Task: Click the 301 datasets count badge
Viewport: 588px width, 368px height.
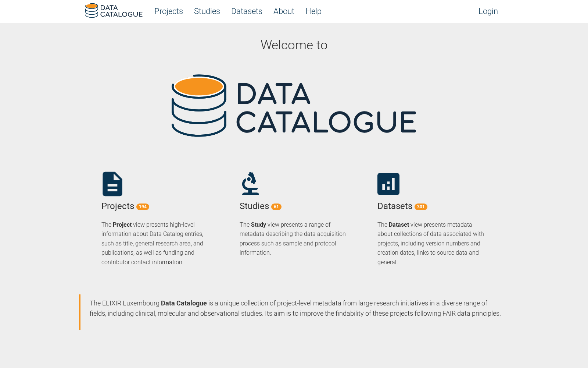Action: [421, 207]
